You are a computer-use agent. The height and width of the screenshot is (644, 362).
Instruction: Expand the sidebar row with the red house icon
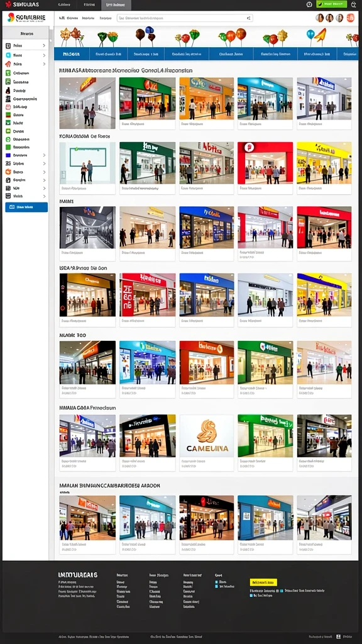[44, 64]
